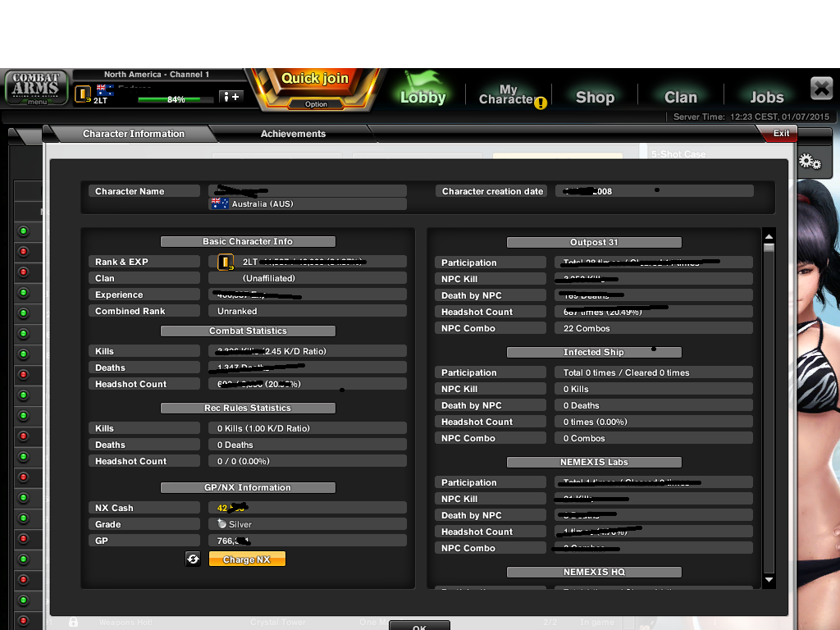Click the Quick join button

click(x=315, y=79)
